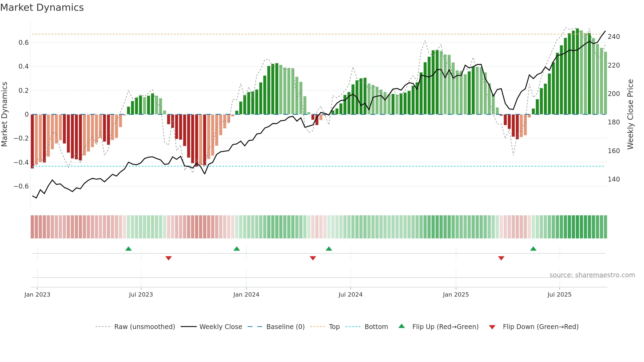The image size is (644, 362).
Task: Click the 140 tick on the price axis
Action: pyautogui.click(x=614, y=179)
